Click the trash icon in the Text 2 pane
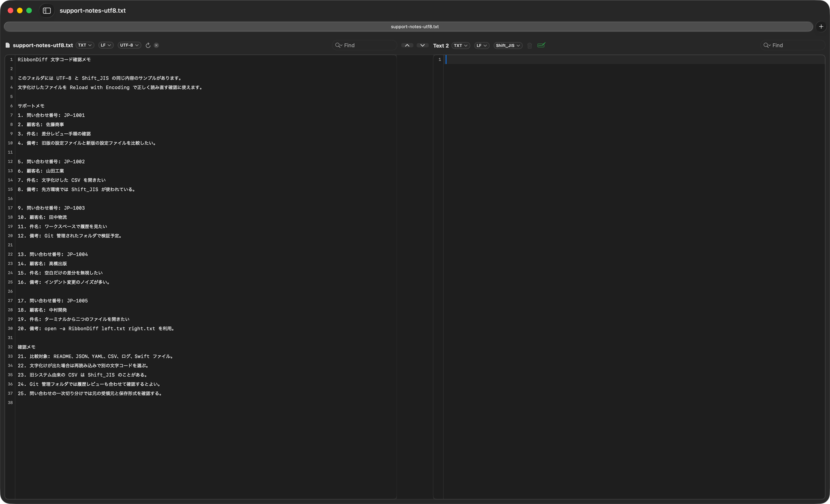 tap(530, 45)
